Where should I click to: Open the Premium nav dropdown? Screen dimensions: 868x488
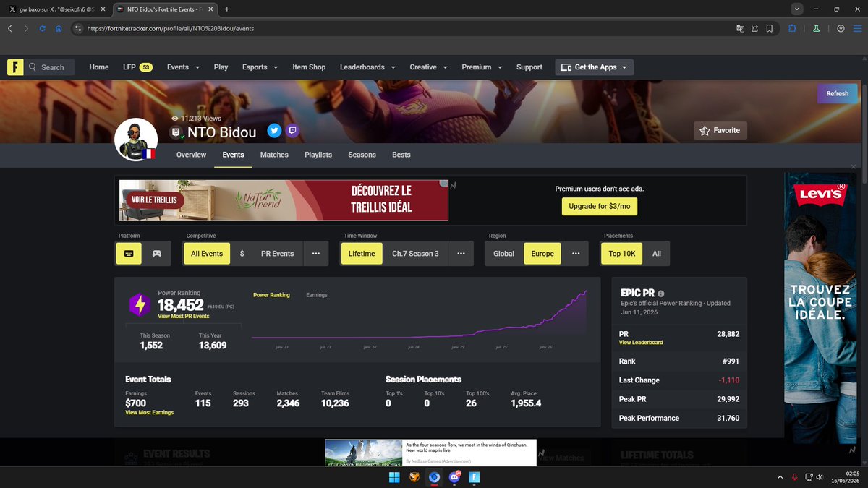tap(482, 67)
